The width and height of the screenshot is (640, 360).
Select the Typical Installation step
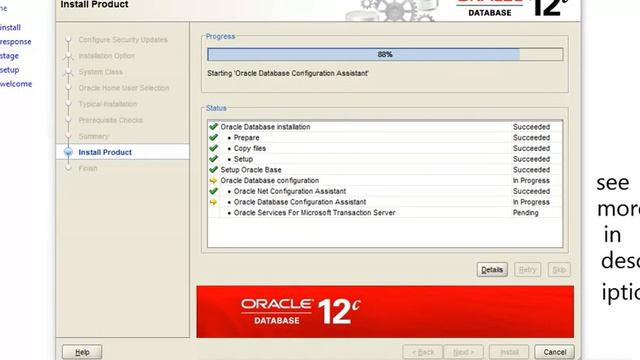pos(108,104)
